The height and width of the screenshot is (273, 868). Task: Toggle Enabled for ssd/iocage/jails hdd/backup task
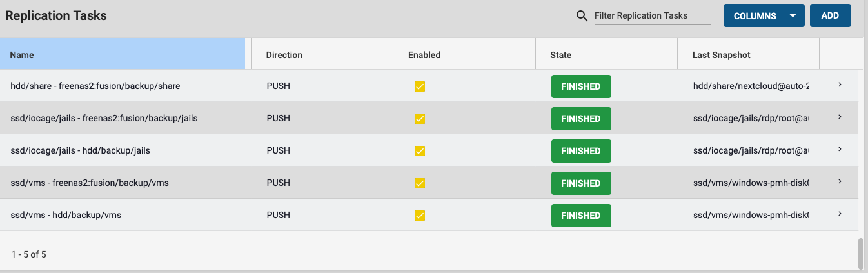point(420,151)
